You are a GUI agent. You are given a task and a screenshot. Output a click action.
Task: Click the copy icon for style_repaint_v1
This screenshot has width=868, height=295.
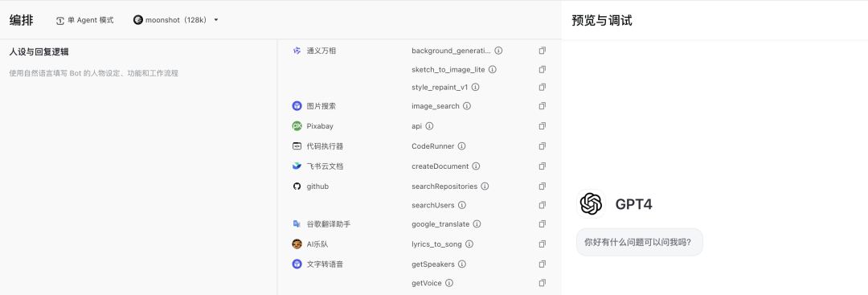542,87
